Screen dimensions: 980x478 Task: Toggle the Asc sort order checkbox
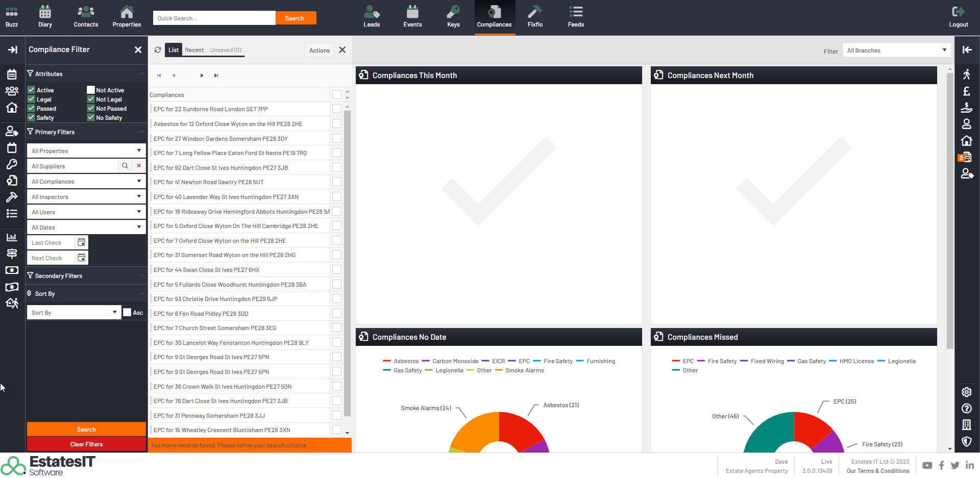click(x=127, y=312)
